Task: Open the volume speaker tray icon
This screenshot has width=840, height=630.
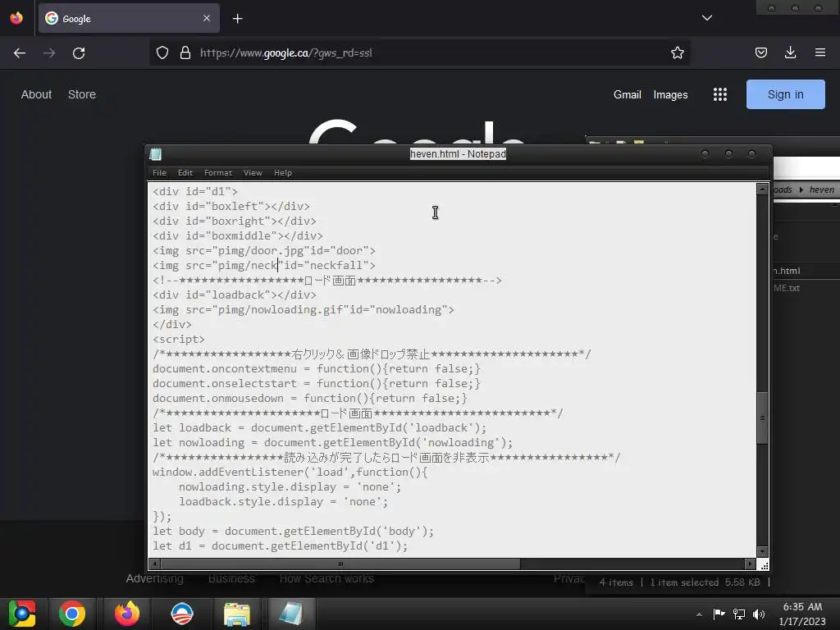Action: 759,614
